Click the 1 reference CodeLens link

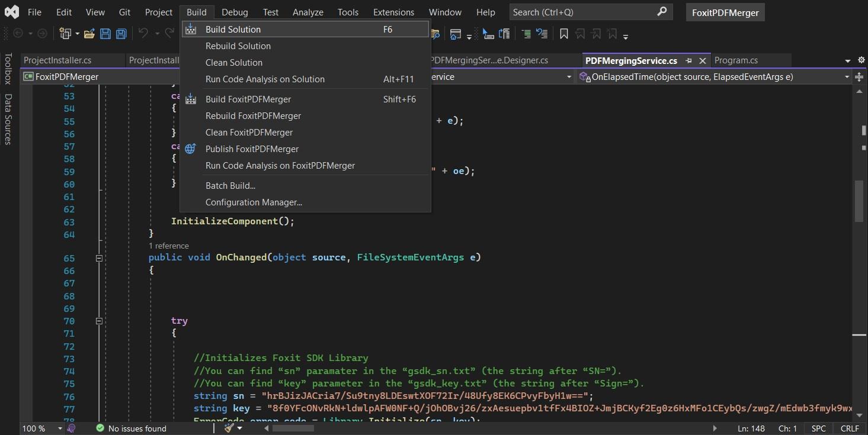tap(169, 245)
